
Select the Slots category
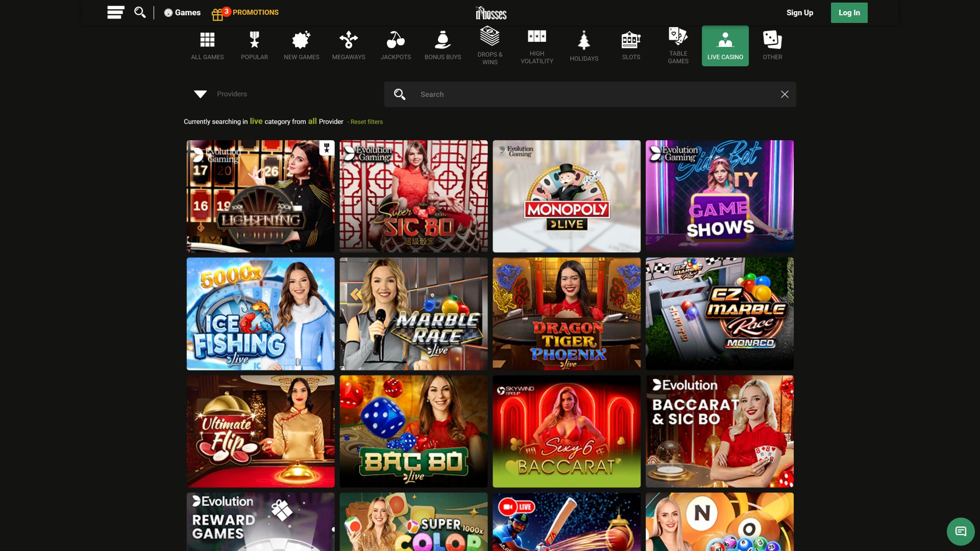[x=631, y=46]
